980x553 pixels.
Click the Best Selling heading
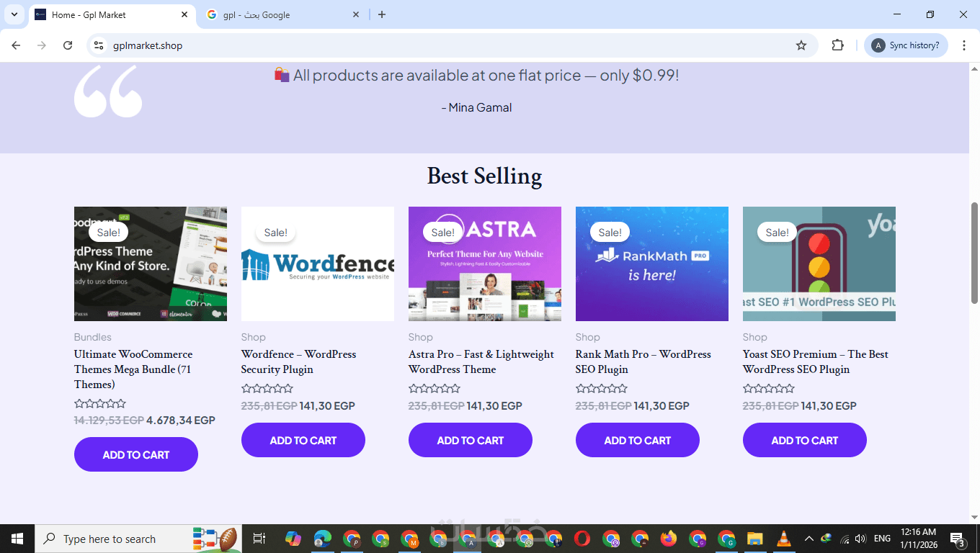coord(484,176)
